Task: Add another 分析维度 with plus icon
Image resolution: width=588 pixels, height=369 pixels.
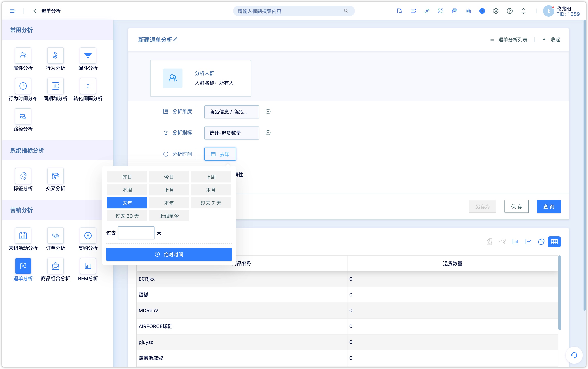Action: click(268, 112)
